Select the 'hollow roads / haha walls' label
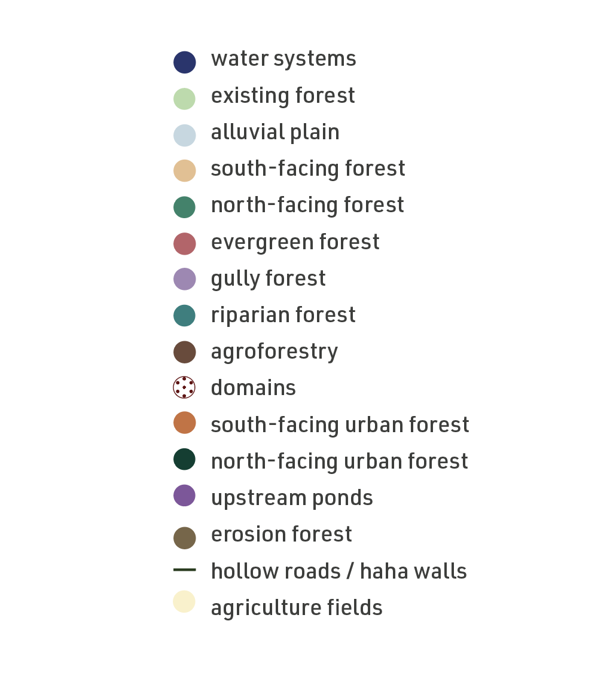The image size is (616, 679). [x=339, y=571]
